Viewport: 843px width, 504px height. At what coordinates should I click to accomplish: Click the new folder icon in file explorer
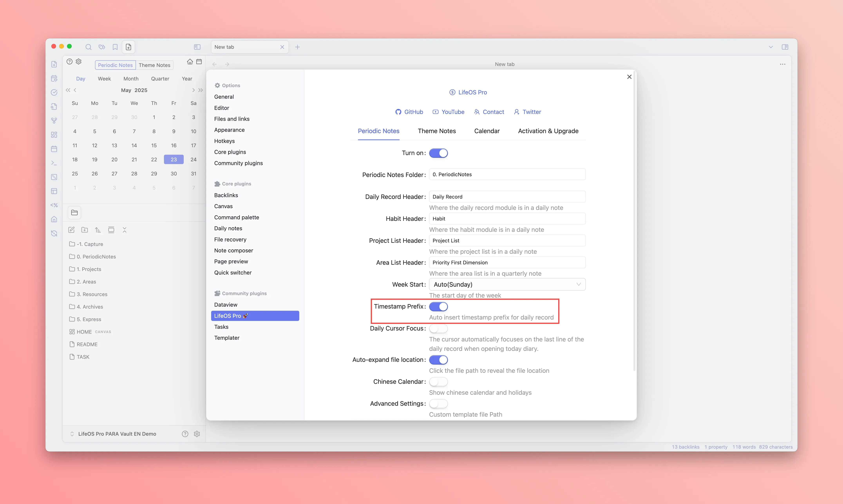85,230
